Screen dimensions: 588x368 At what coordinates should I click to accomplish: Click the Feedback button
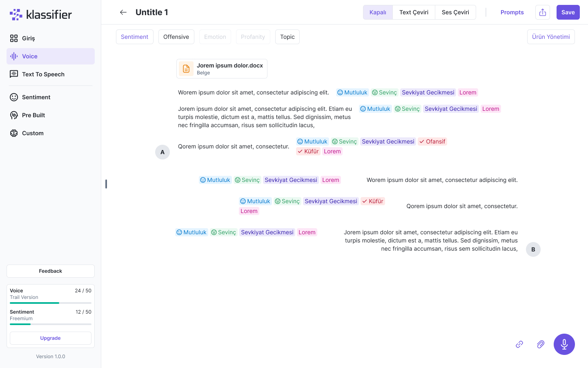coord(51,271)
